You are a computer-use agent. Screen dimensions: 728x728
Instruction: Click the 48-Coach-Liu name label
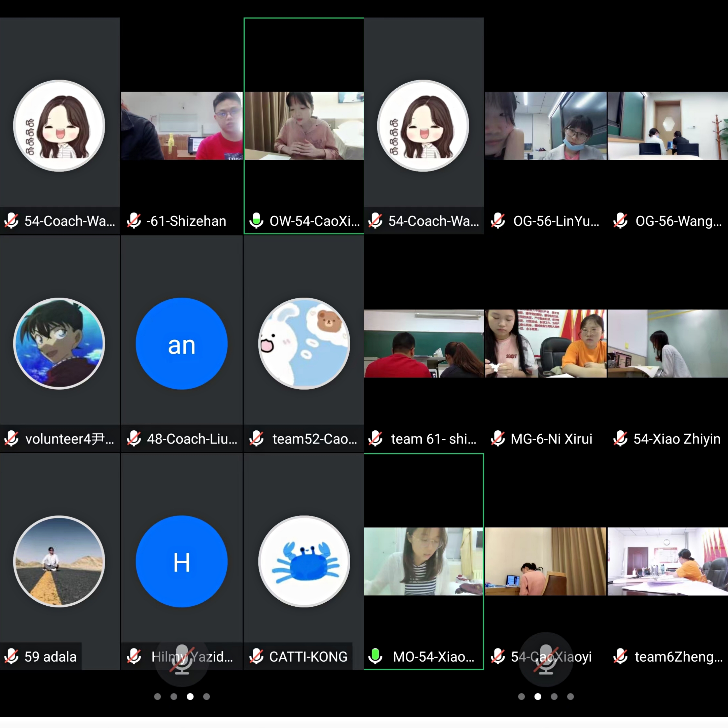pos(192,439)
